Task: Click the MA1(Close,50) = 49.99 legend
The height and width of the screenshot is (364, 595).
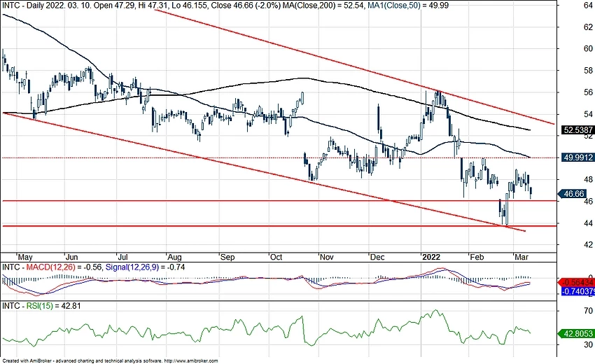Action: (408, 6)
